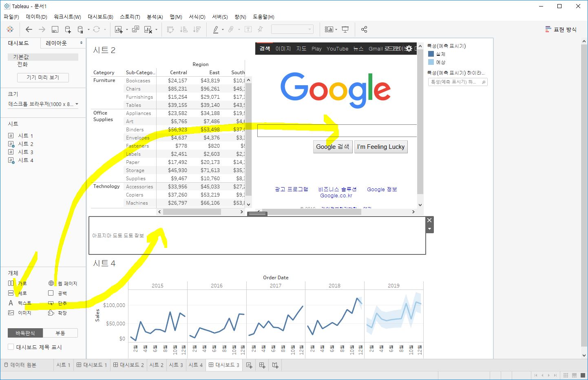Click the show/hide cards chart icon
The height and width of the screenshot is (380, 588).
(329, 29)
